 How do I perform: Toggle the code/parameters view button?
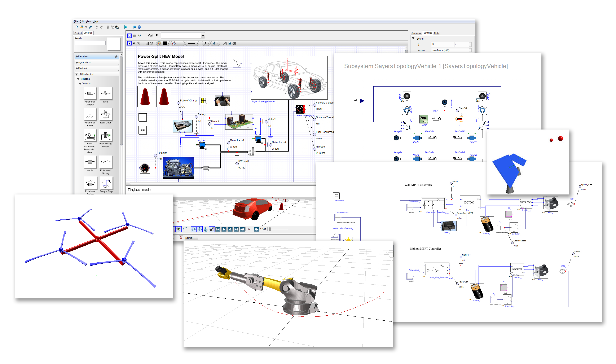coord(140,36)
